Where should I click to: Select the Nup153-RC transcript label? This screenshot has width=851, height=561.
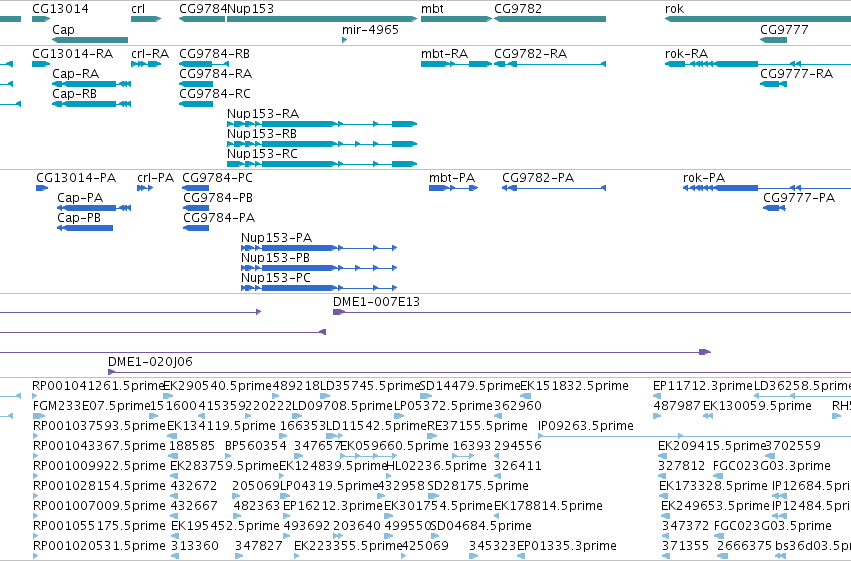click(262, 154)
